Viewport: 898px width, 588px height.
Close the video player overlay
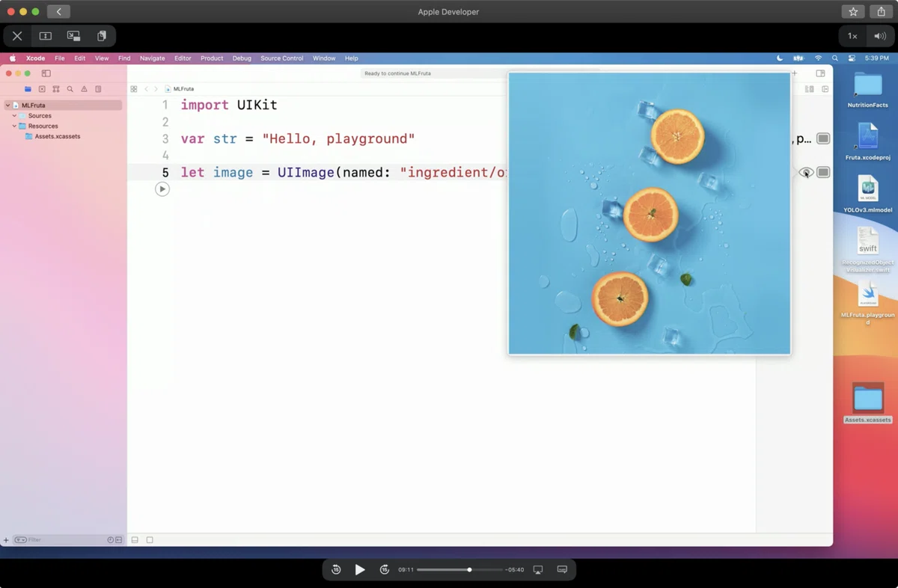coord(17,36)
